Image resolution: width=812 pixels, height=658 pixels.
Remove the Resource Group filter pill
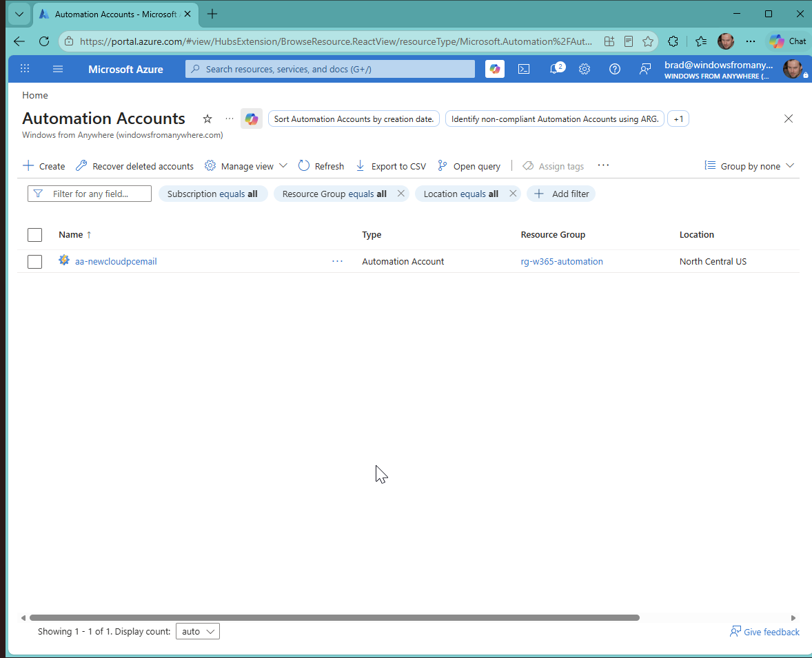[x=400, y=193]
